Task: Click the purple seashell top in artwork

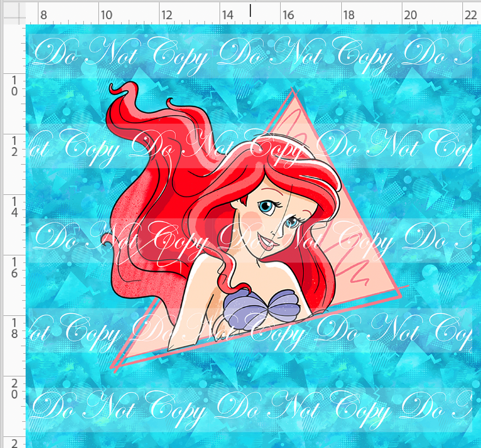Action: pos(261,309)
